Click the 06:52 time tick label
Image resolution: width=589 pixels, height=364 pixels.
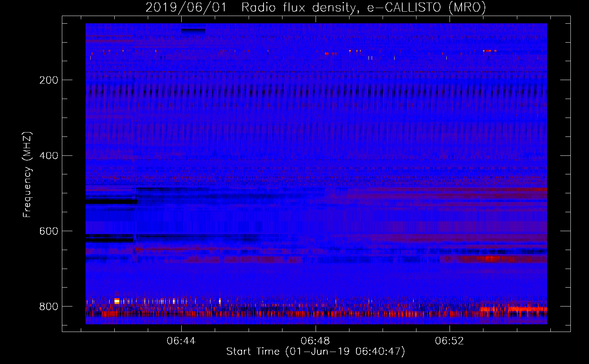click(x=450, y=341)
